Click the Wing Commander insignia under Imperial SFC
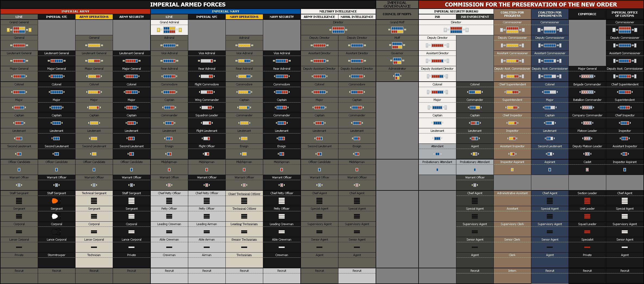644x284 pixels. click(x=207, y=107)
